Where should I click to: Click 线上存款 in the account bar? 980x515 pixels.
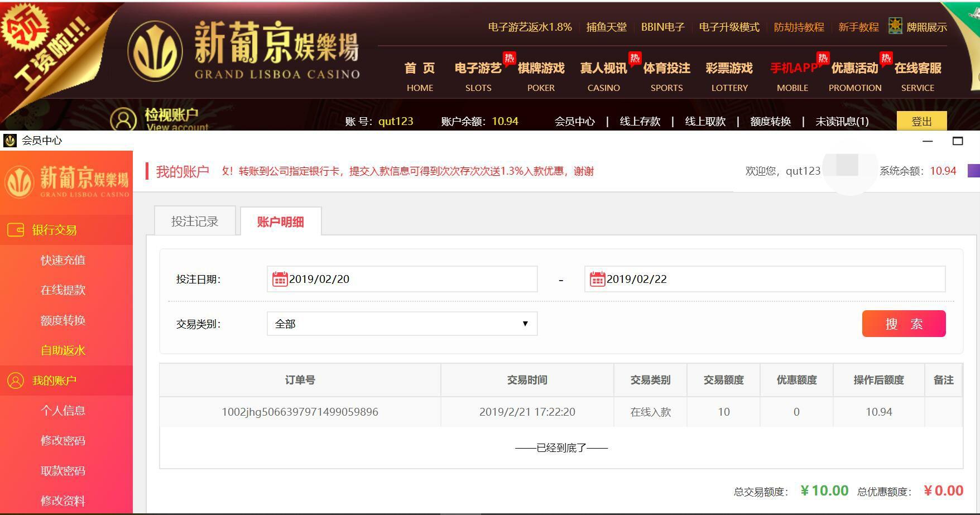pyautogui.click(x=640, y=121)
